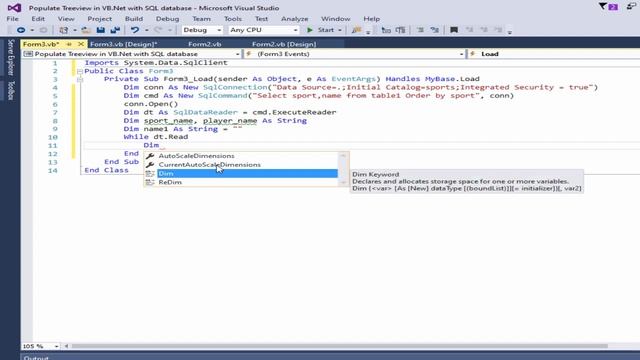Open the Team menu

click(201, 19)
